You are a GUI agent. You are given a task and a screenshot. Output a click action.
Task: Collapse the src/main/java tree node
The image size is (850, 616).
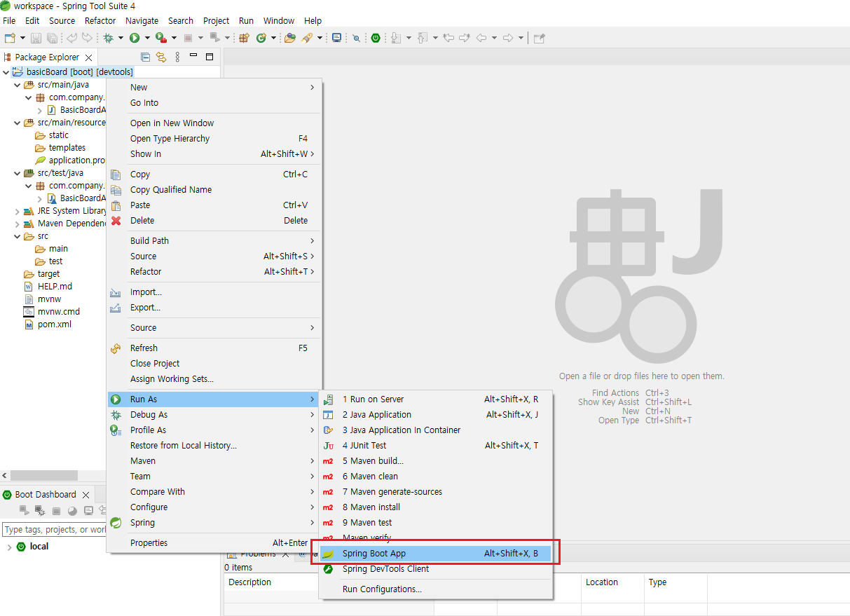(18, 85)
